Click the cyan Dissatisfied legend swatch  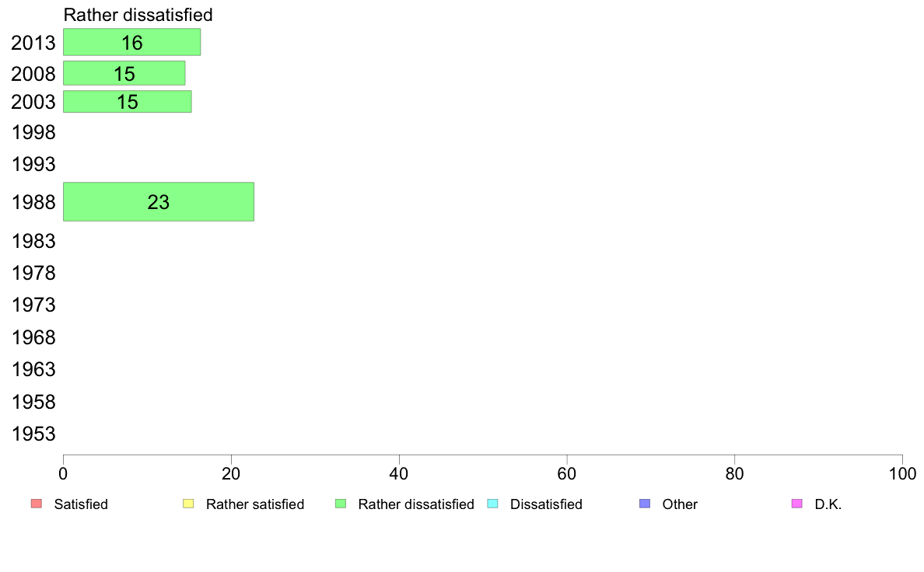point(492,504)
